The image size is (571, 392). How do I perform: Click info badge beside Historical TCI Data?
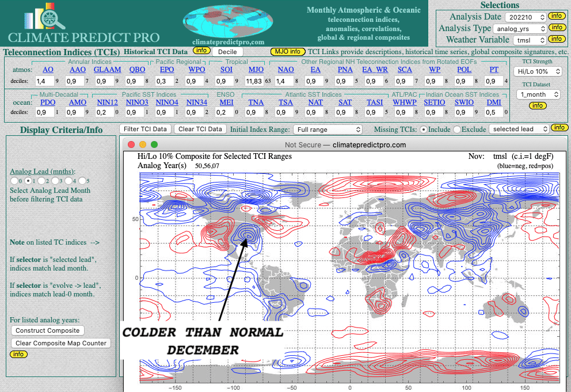point(201,51)
